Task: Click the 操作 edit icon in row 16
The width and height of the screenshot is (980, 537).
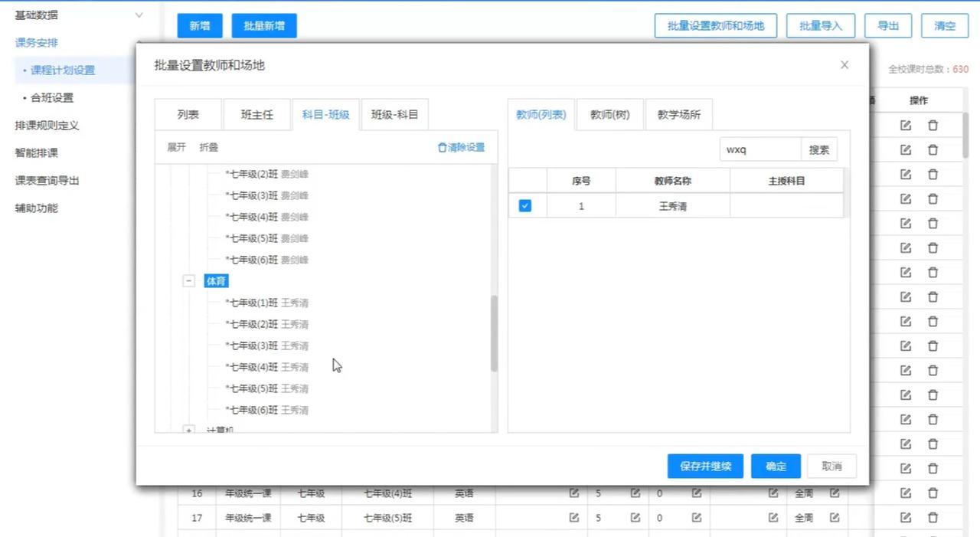Action: 906,493
